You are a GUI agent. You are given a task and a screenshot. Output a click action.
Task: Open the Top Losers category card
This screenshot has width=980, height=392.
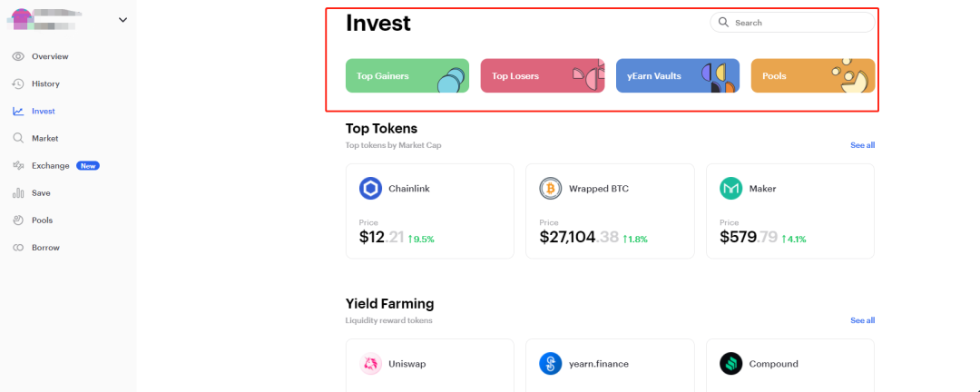click(543, 76)
